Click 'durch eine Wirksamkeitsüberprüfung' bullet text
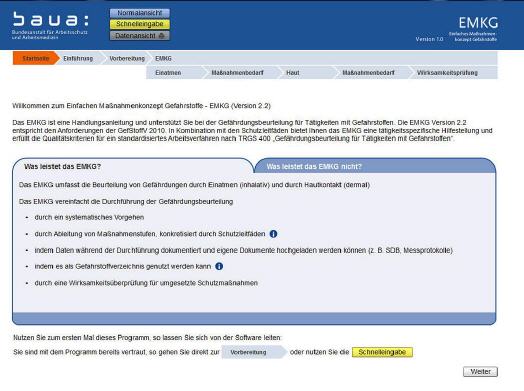This screenshot has width=524, height=391. click(146, 283)
